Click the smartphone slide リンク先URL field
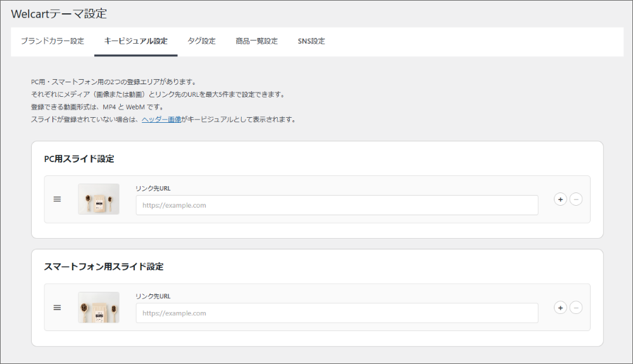The image size is (633, 364). pos(337,313)
